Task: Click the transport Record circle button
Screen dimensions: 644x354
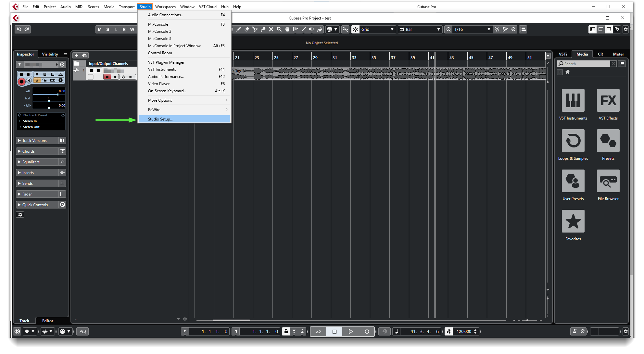Action: tap(367, 332)
